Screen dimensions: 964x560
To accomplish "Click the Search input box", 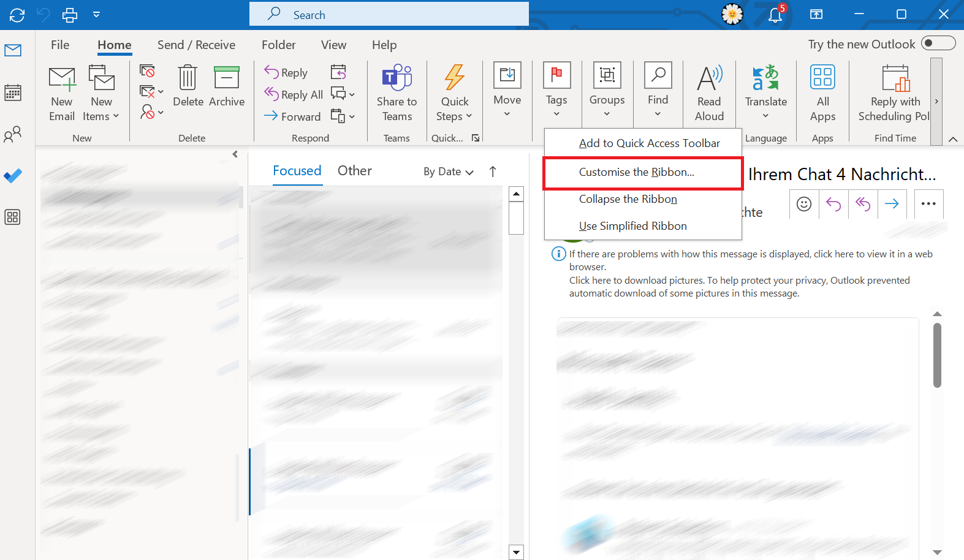I will point(389,14).
